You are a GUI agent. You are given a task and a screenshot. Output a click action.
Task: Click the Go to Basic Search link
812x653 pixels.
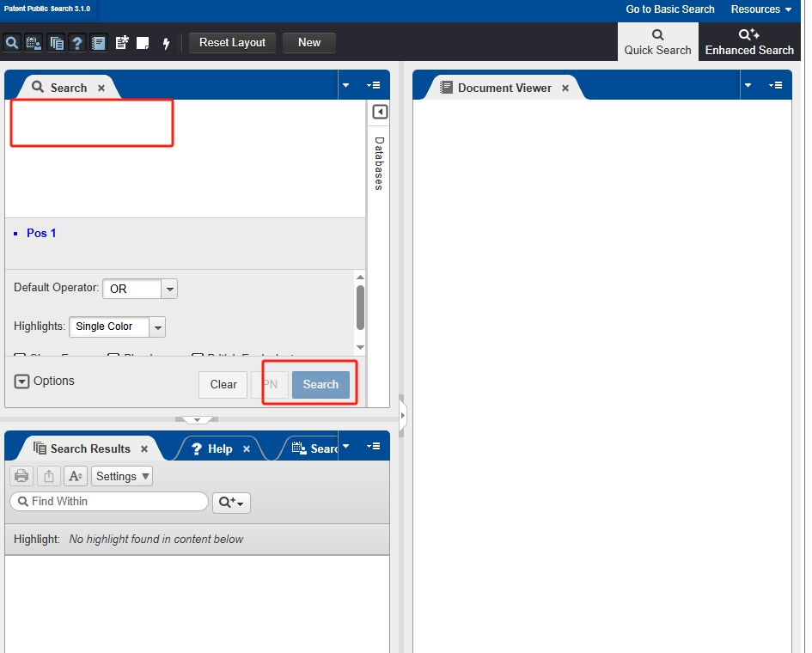669,9
